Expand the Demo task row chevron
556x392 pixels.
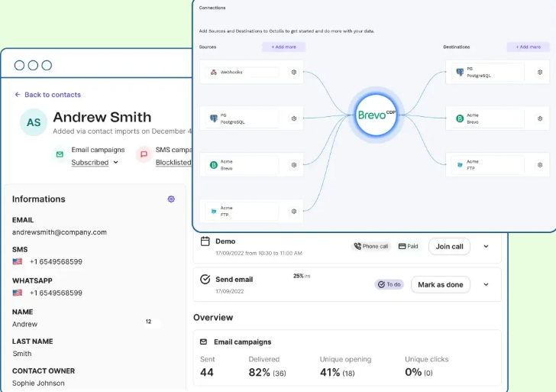[x=486, y=246]
